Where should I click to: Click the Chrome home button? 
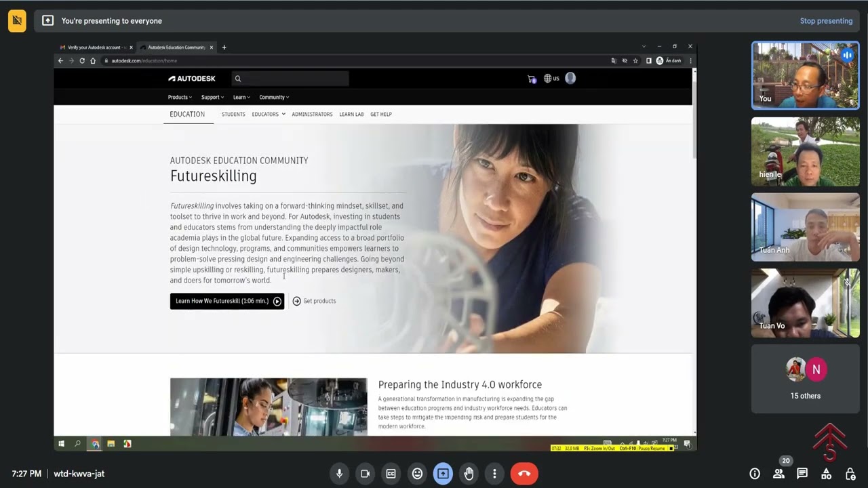pyautogui.click(x=93, y=60)
